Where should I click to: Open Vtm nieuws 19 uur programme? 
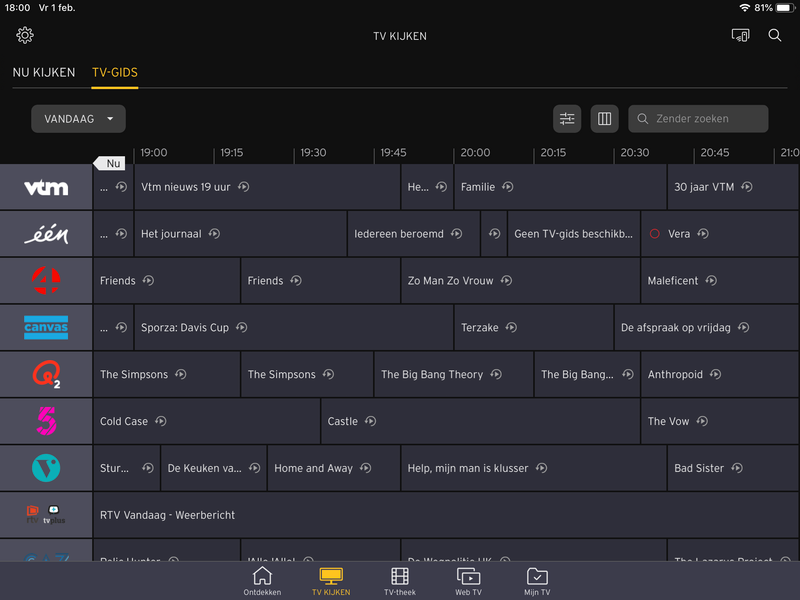(x=267, y=187)
